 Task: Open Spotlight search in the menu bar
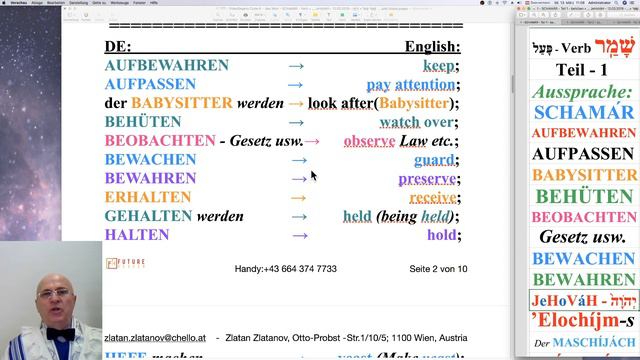pos(616,2)
